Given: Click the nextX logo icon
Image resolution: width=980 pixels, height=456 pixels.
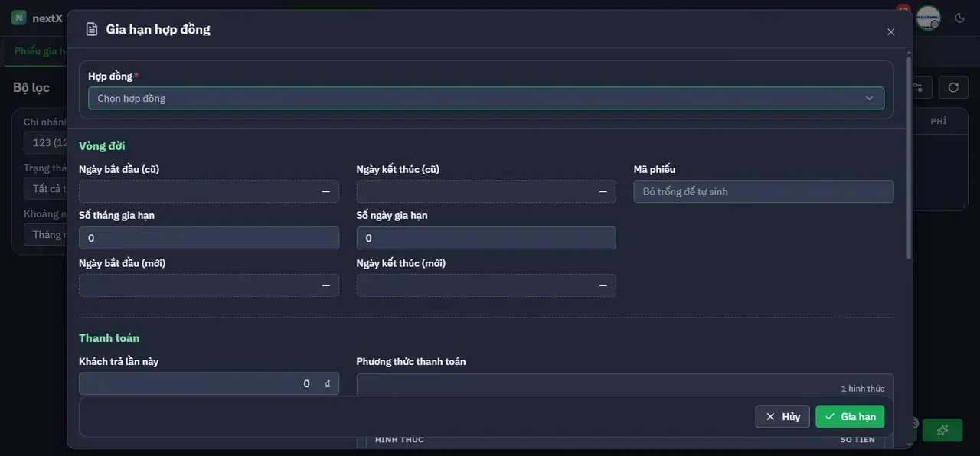Looking at the screenshot, I should click(x=19, y=18).
